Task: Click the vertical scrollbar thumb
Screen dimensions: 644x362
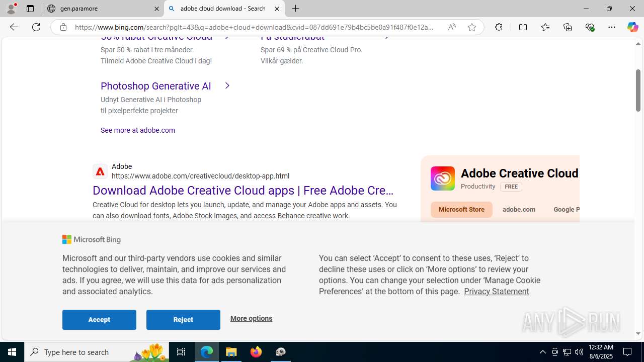Action: (638, 90)
